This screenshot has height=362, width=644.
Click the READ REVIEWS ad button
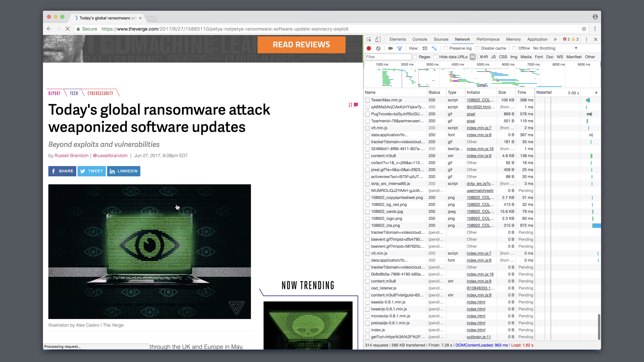click(x=301, y=45)
